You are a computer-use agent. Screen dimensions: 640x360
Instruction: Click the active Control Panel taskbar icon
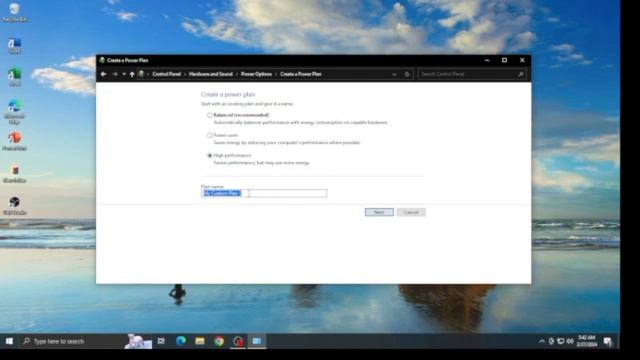click(257, 341)
